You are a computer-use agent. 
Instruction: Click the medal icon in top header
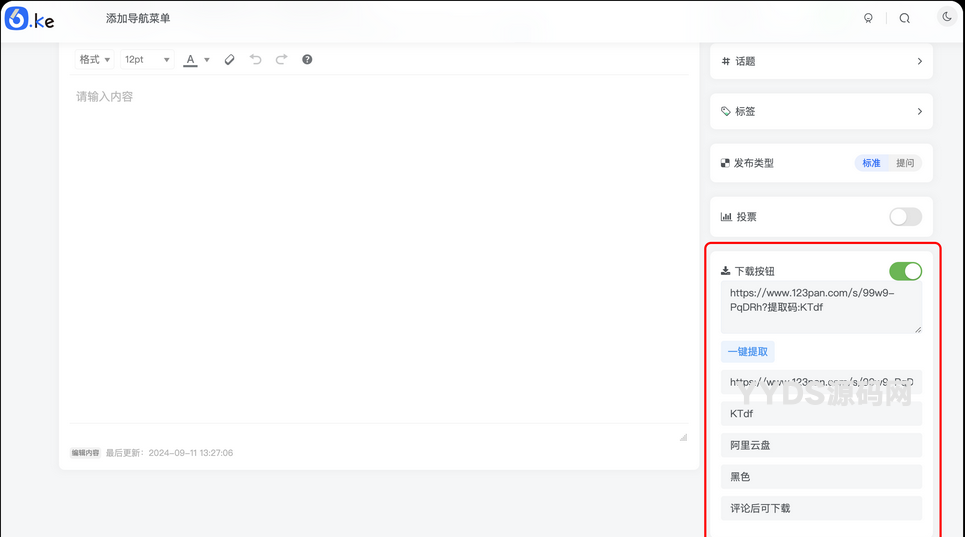pyautogui.click(x=868, y=18)
